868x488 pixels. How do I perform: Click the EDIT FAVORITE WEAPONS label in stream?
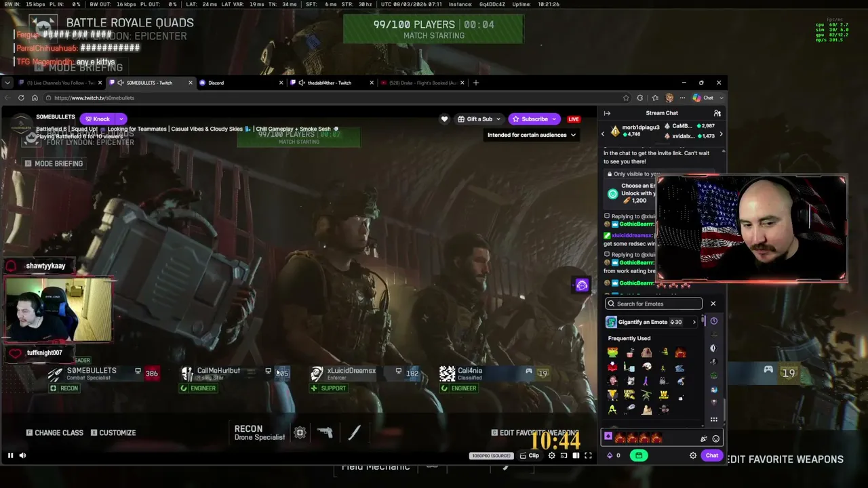click(x=535, y=432)
